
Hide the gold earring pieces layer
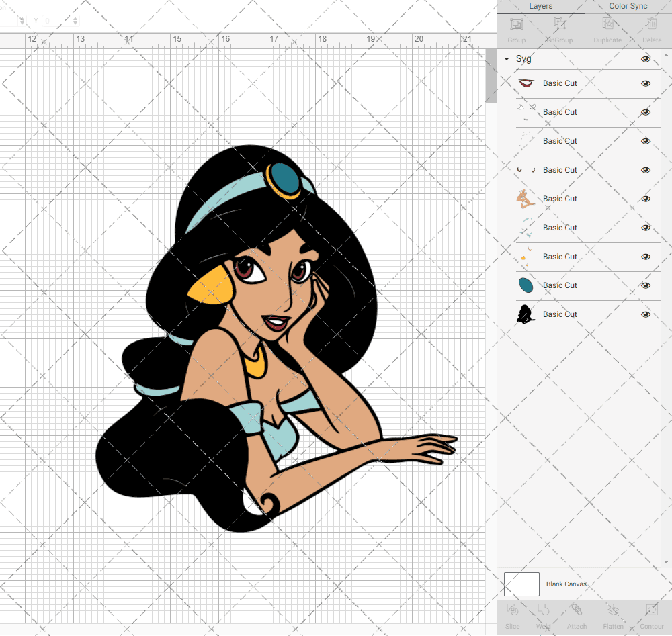(646, 257)
